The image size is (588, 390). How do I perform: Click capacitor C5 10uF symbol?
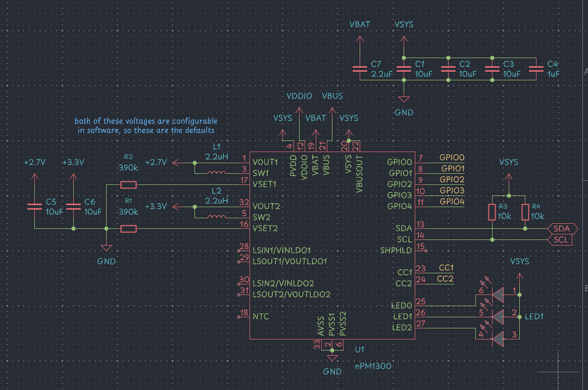tap(34, 206)
